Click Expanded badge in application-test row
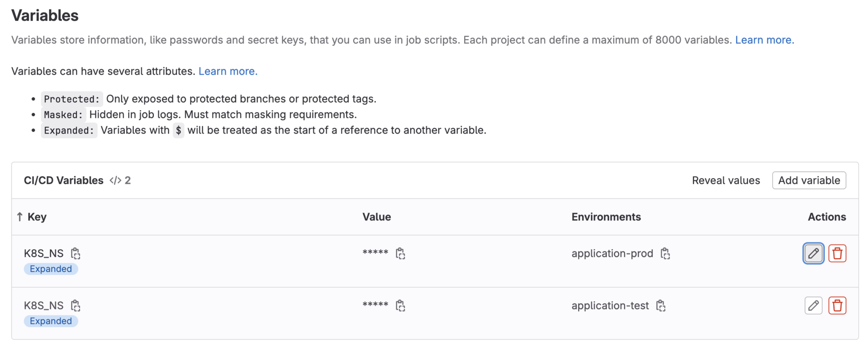 pos(51,321)
